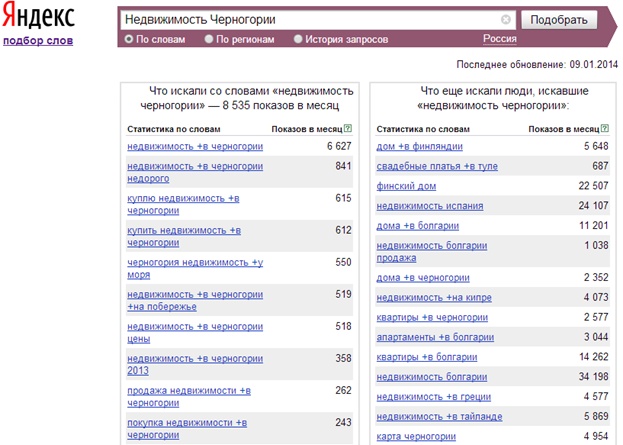Viewport: 623px width, 445px height.
Task: Click the Подобрать button
Action: 559,20
